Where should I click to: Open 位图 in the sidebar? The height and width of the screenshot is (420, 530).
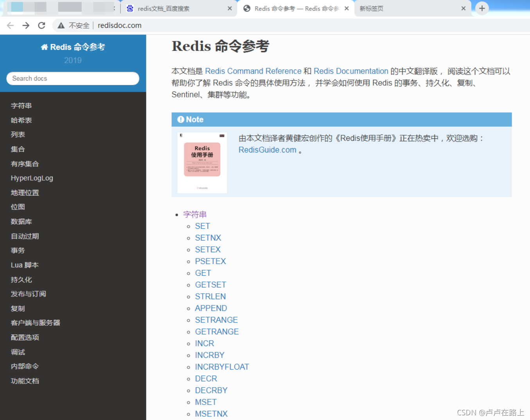[x=18, y=207]
